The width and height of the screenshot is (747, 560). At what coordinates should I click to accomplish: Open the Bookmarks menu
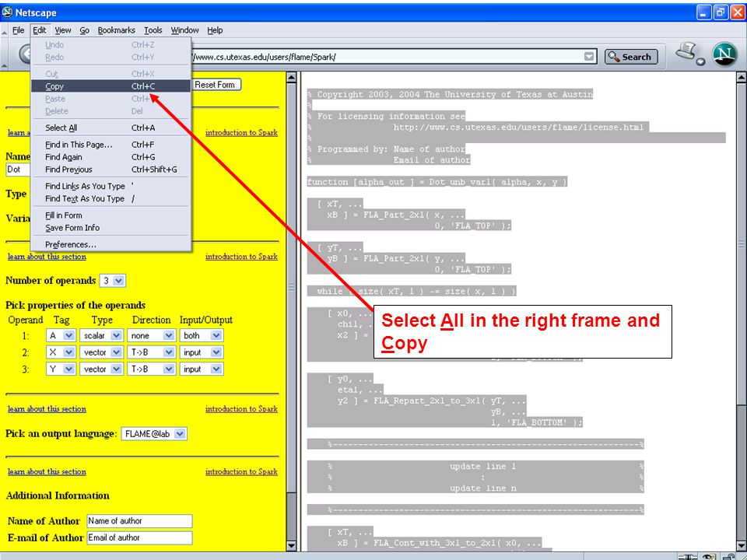(x=116, y=30)
